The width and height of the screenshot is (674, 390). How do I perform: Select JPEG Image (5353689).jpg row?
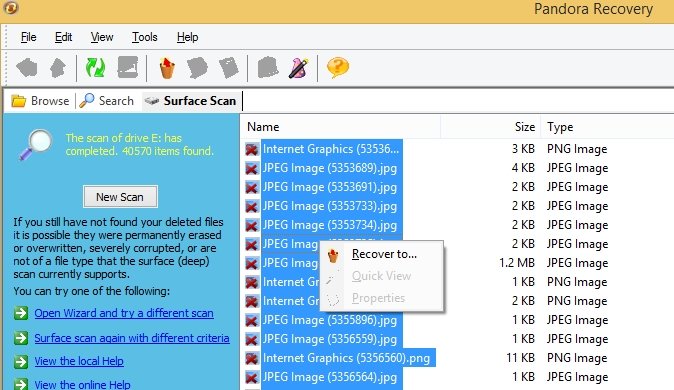click(330, 168)
